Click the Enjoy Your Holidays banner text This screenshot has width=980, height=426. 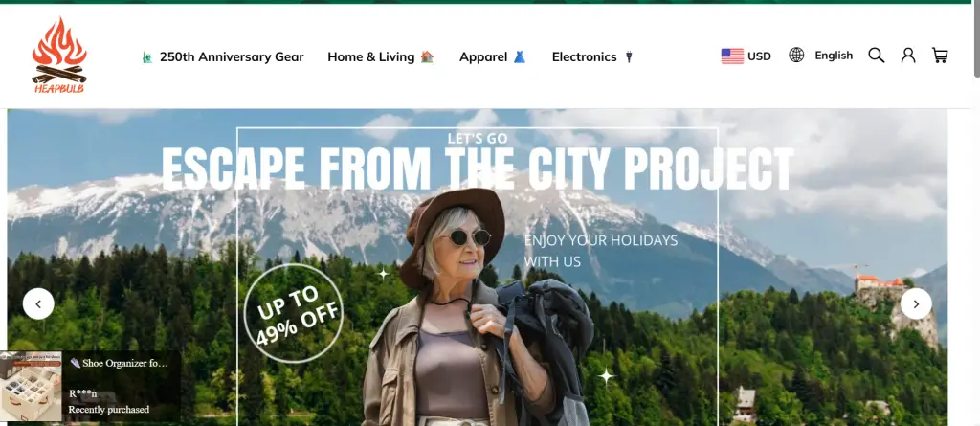[x=601, y=251]
